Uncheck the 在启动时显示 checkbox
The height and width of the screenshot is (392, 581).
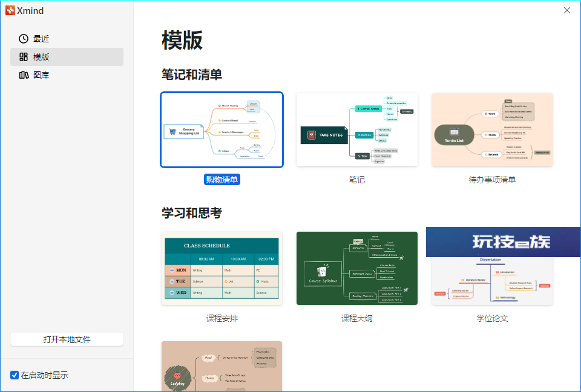point(15,375)
